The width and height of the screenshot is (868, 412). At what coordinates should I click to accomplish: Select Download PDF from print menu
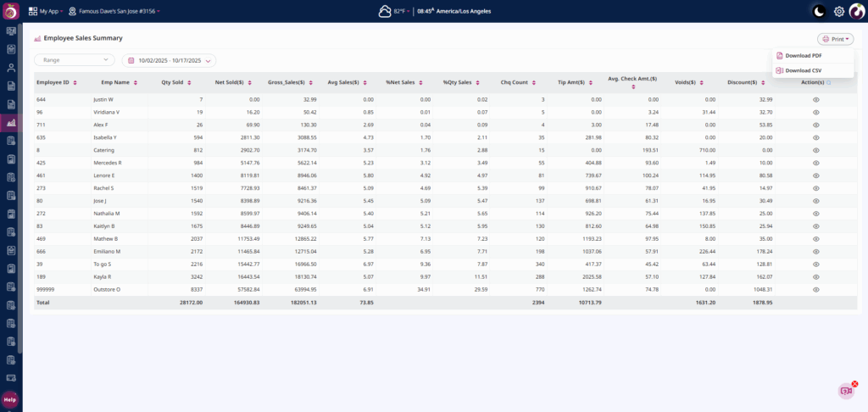point(802,55)
